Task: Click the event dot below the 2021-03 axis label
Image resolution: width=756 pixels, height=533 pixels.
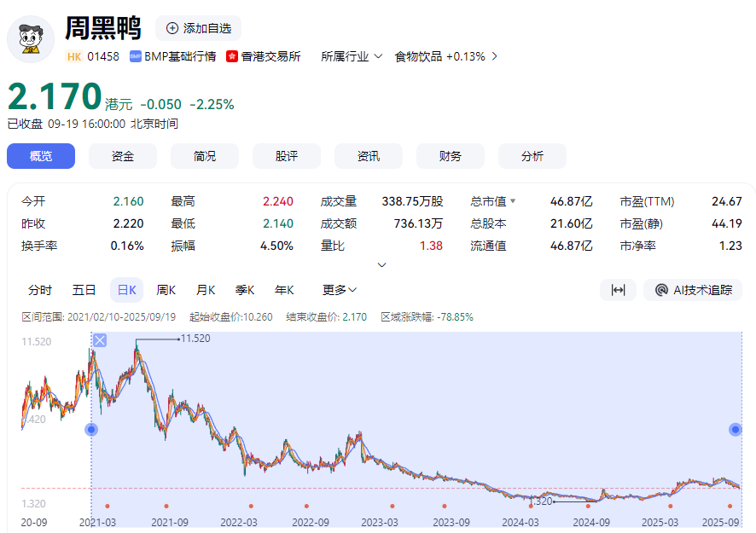Action: coord(107,506)
